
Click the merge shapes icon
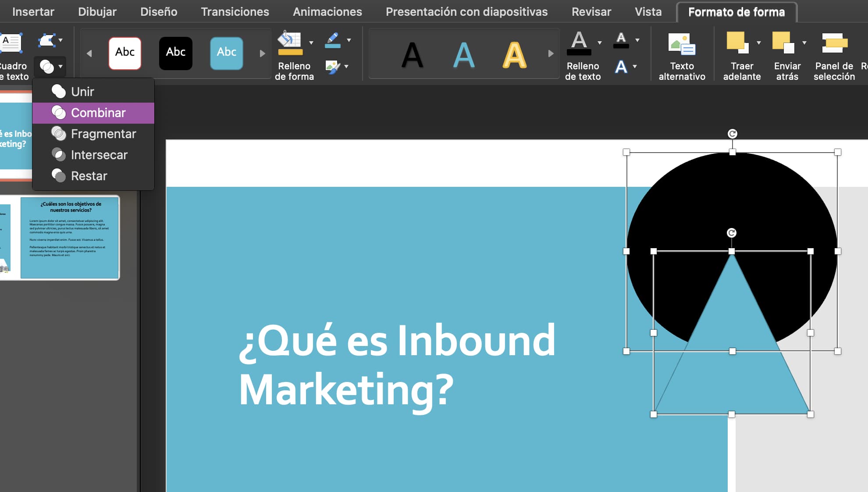47,67
